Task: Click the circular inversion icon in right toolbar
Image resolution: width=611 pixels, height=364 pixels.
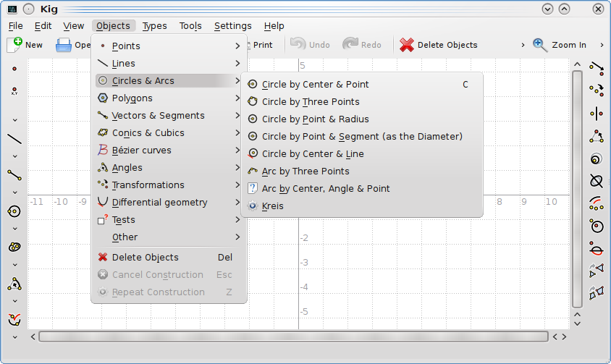Action: click(x=597, y=226)
